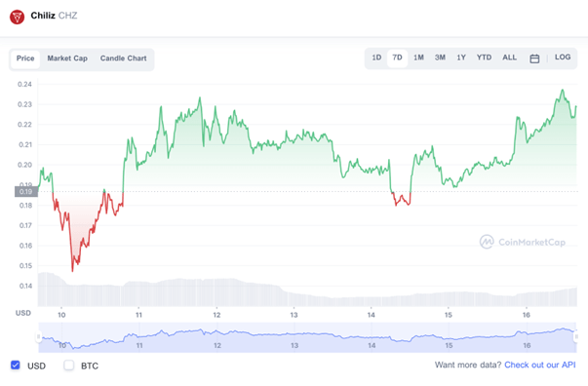Check the BTC currency checkbox
Viewport: 588px width, 386px height.
68,365
